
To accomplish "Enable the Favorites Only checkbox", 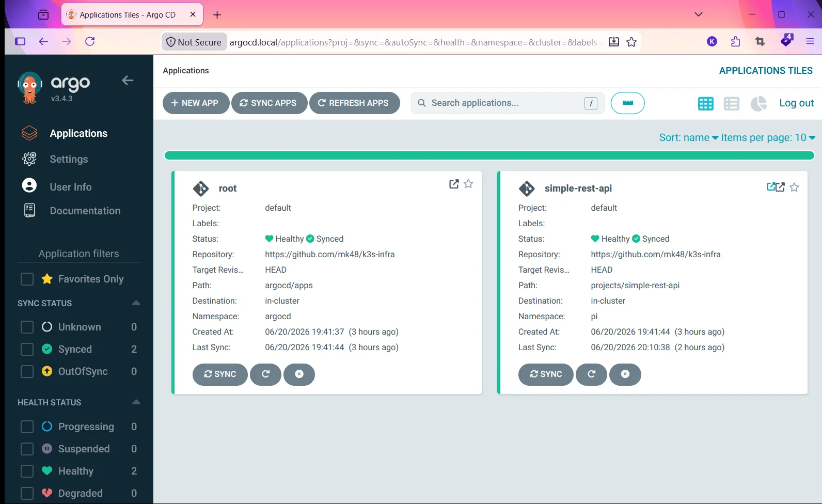I will click(27, 279).
